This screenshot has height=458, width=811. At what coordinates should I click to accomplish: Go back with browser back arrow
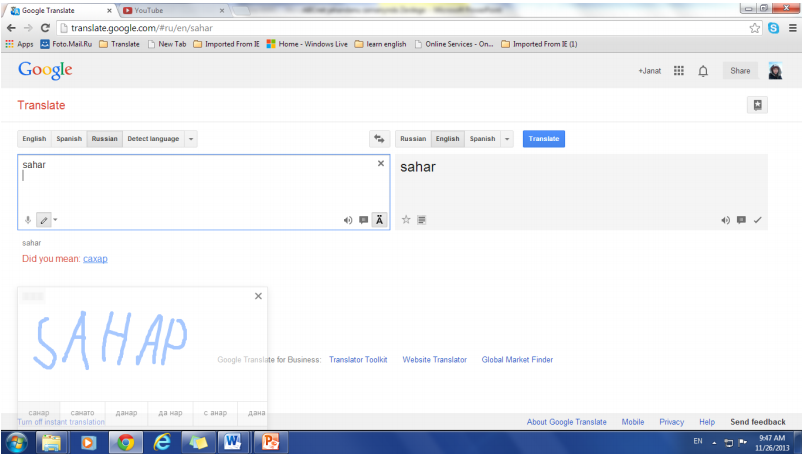pos(11,28)
